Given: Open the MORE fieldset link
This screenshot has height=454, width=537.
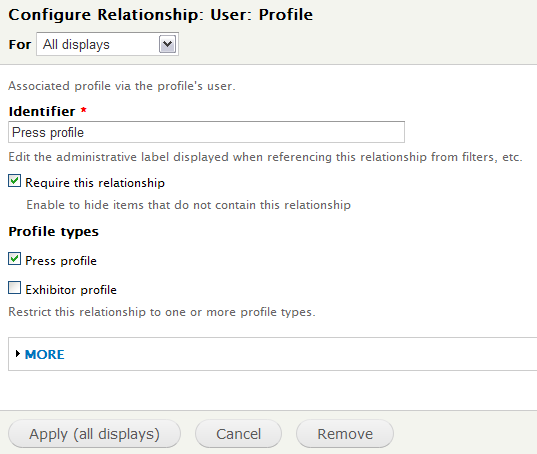Looking at the screenshot, I should 45,354.
